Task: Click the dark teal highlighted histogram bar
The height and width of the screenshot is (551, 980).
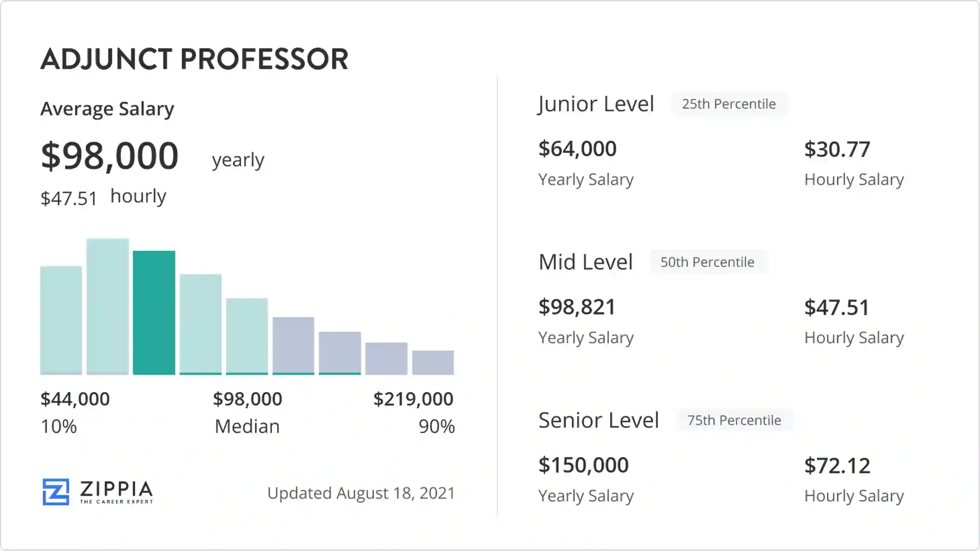Action: tap(154, 312)
